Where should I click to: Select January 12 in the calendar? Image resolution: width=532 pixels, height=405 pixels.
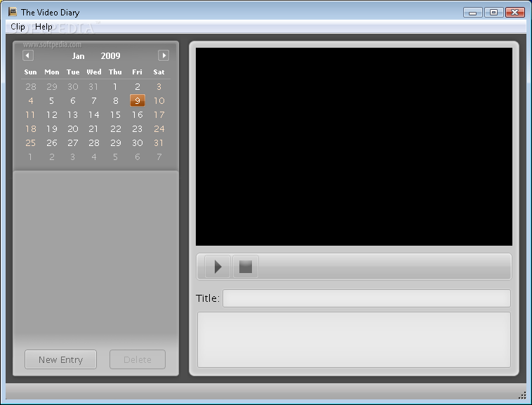[x=51, y=115]
